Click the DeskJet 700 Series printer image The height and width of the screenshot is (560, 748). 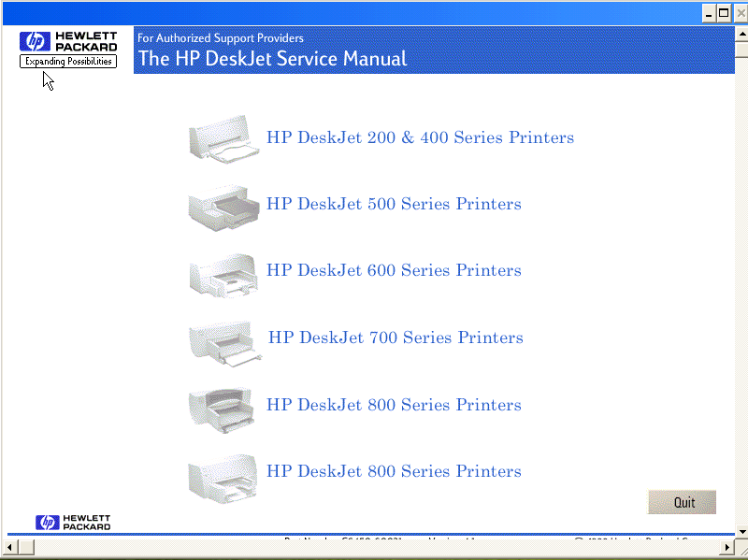tap(224, 343)
